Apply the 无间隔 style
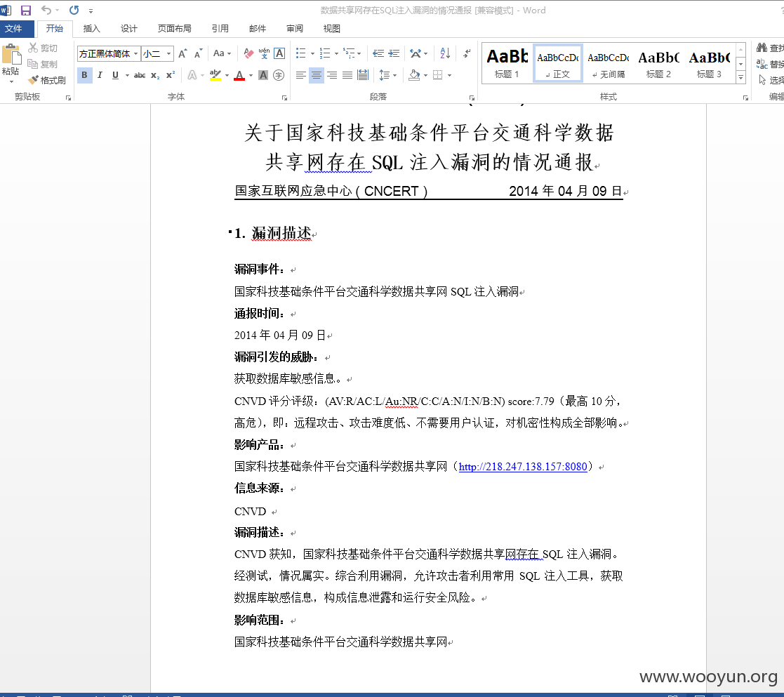Viewport: 784px width, 697px height. pyautogui.click(x=609, y=62)
